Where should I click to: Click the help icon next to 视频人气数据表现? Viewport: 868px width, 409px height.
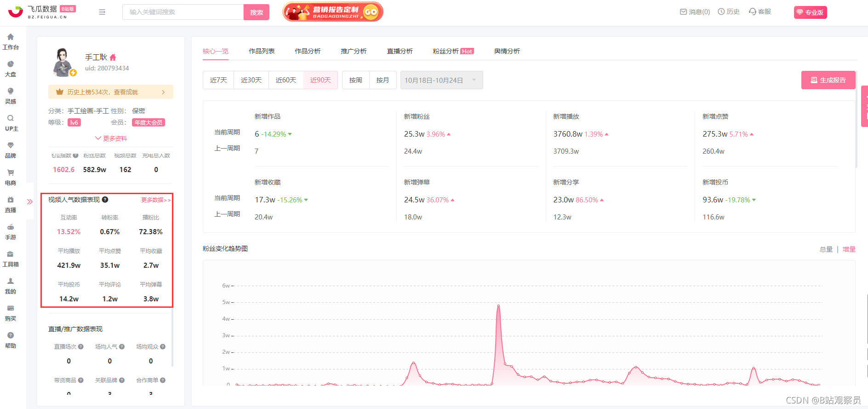coord(105,200)
